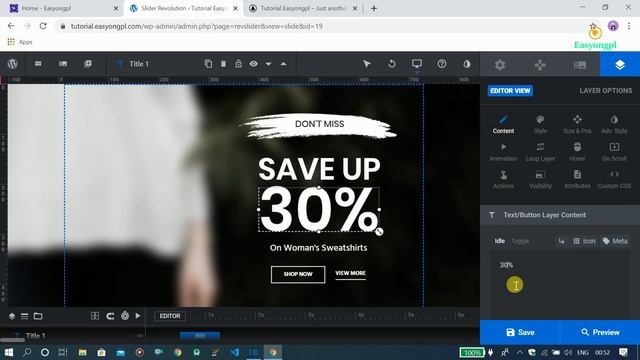This screenshot has height=360, width=640.
Task: Open the Style layer option
Action: click(x=540, y=124)
